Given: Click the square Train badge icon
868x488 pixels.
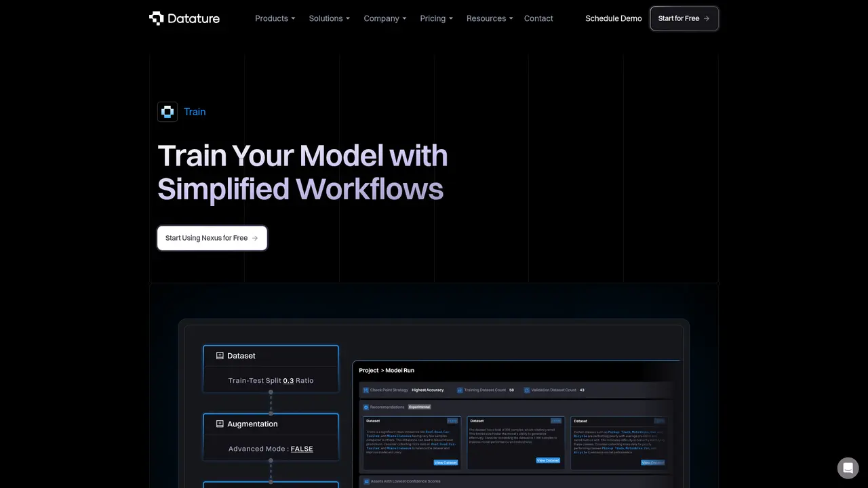Looking at the screenshot, I should coord(167,112).
